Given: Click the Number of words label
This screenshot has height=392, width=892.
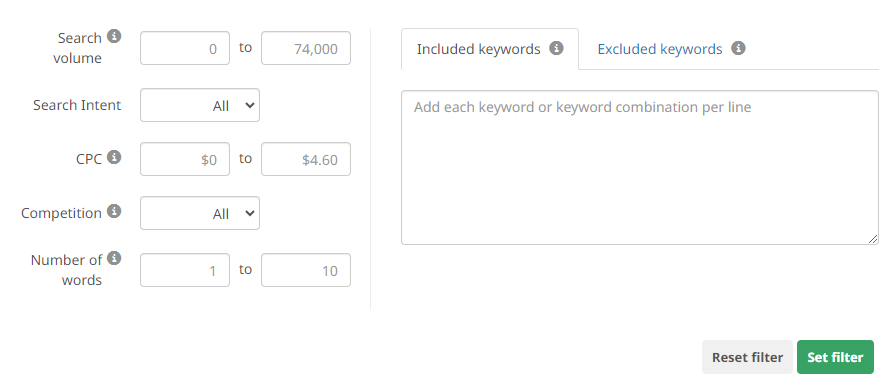Looking at the screenshot, I should 67,270.
